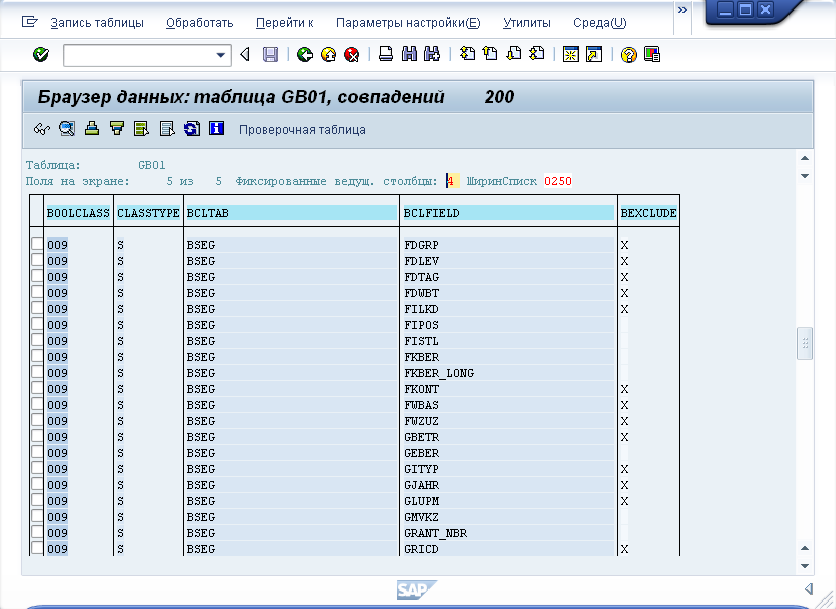Check the row box for GRANT_NBR
Screen dimensions: 836x609
pos(37,533)
